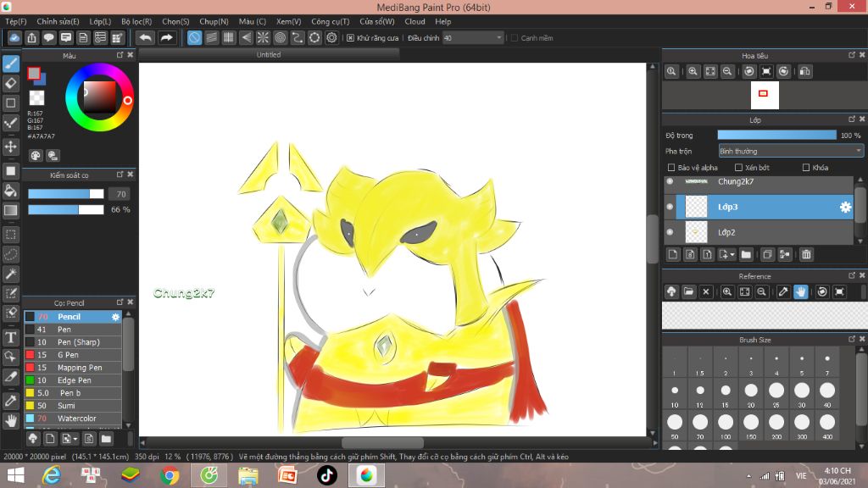Screen dimensions: 868x488
Task: Open Điều chỉnh value dropdown
Action: pos(498,38)
